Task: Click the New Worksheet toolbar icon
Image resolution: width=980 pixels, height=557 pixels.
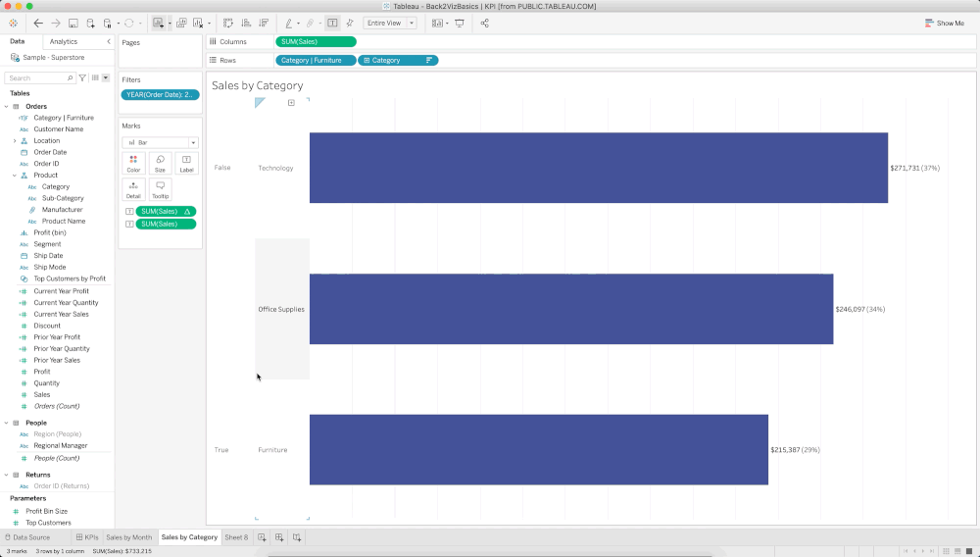Action: pos(158,24)
